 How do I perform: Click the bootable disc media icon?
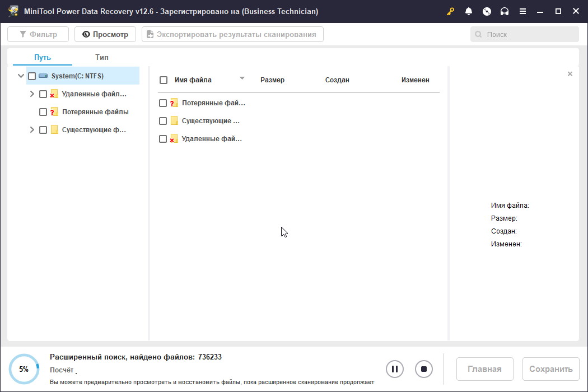click(x=487, y=11)
